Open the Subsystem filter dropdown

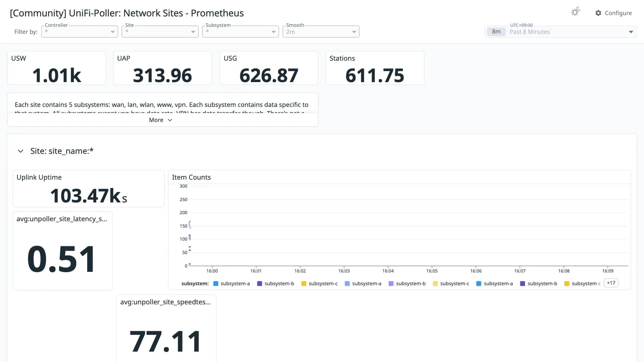pos(240,32)
